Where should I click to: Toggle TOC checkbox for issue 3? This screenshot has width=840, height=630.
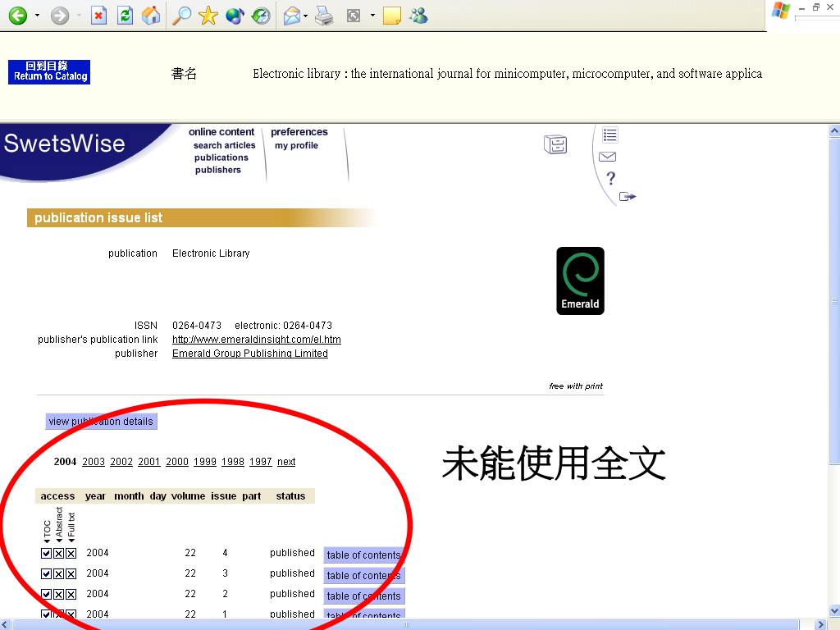(x=47, y=573)
